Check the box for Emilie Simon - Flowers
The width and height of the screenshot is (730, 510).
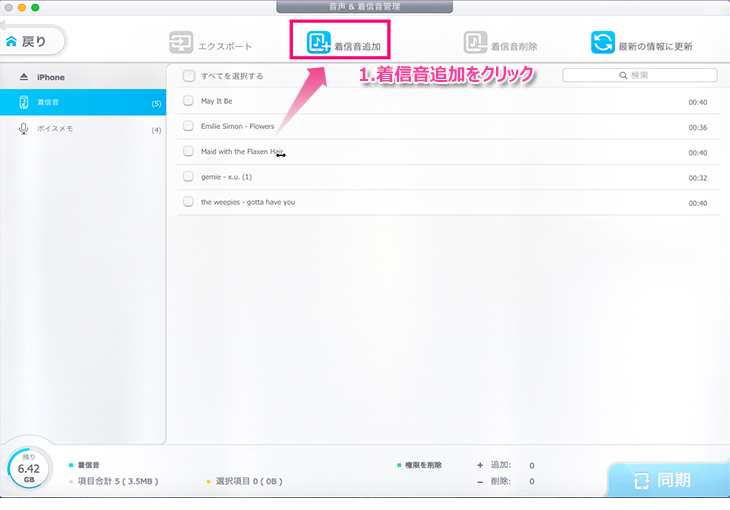point(188,126)
